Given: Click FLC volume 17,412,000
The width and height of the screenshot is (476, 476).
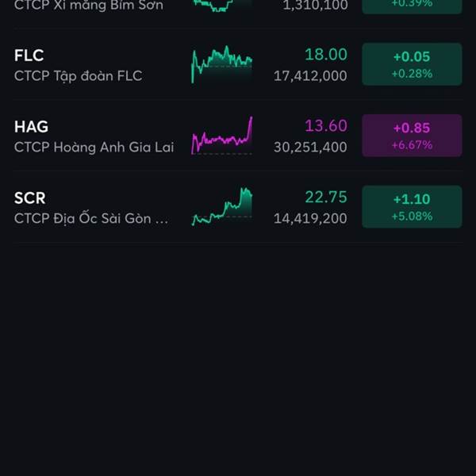Looking at the screenshot, I should (x=310, y=76).
